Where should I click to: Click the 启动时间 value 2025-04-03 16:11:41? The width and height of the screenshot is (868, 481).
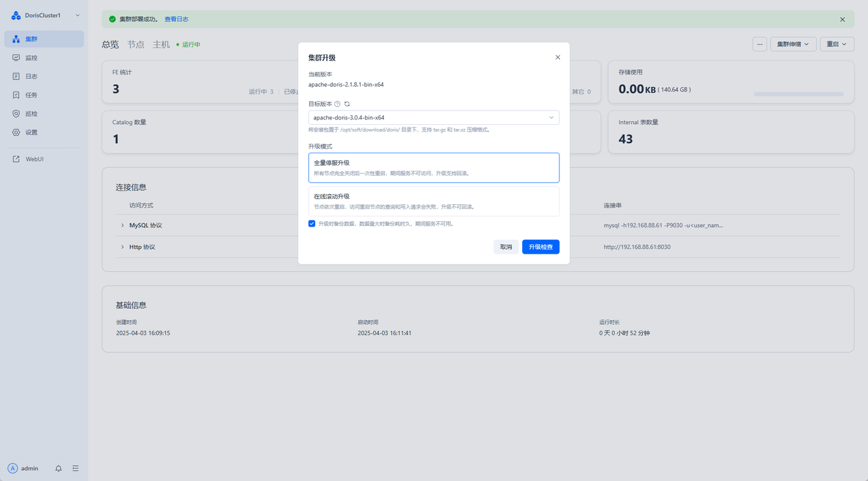click(x=384, y=333)
